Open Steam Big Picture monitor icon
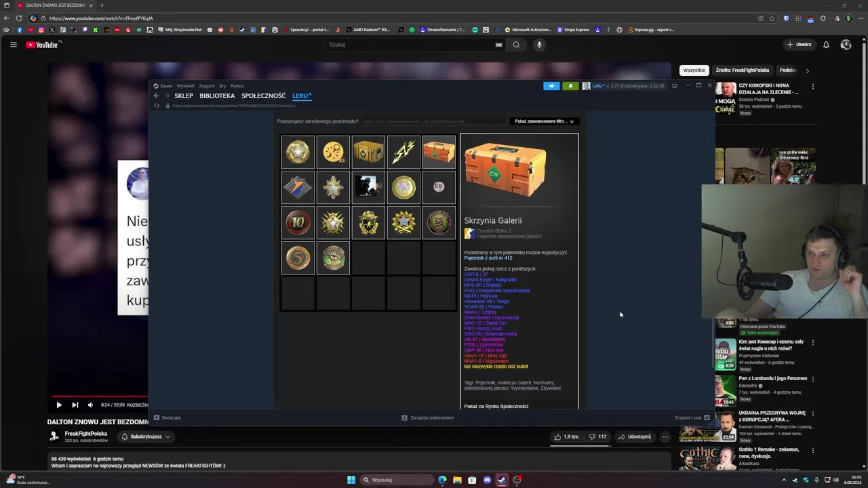Viewport: 868px width, 488px height. click(x=674, y=86)
